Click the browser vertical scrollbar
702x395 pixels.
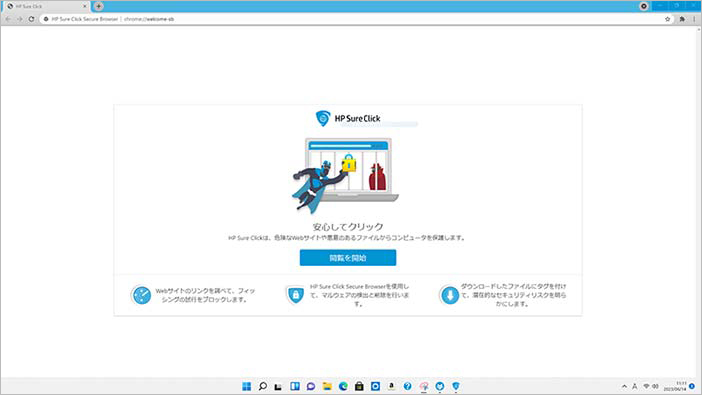coord(699,202)
